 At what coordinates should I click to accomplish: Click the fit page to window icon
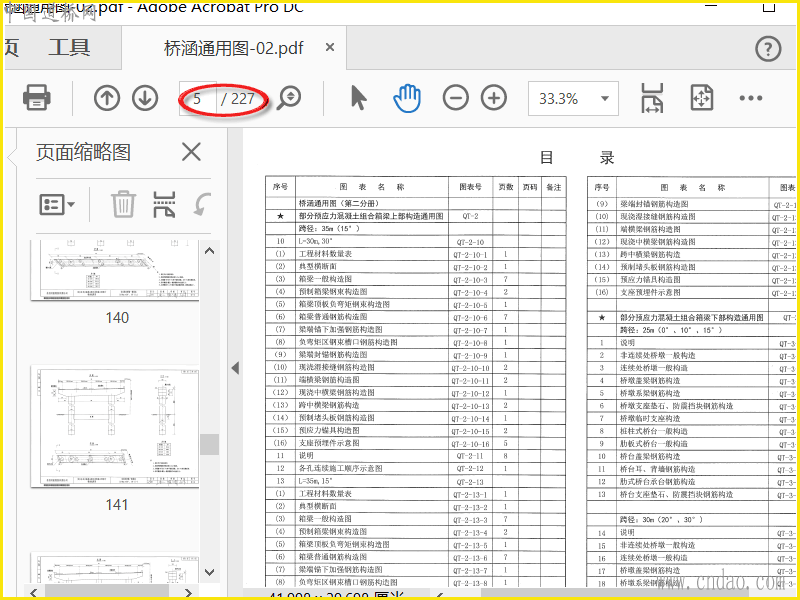click(702, 97)
